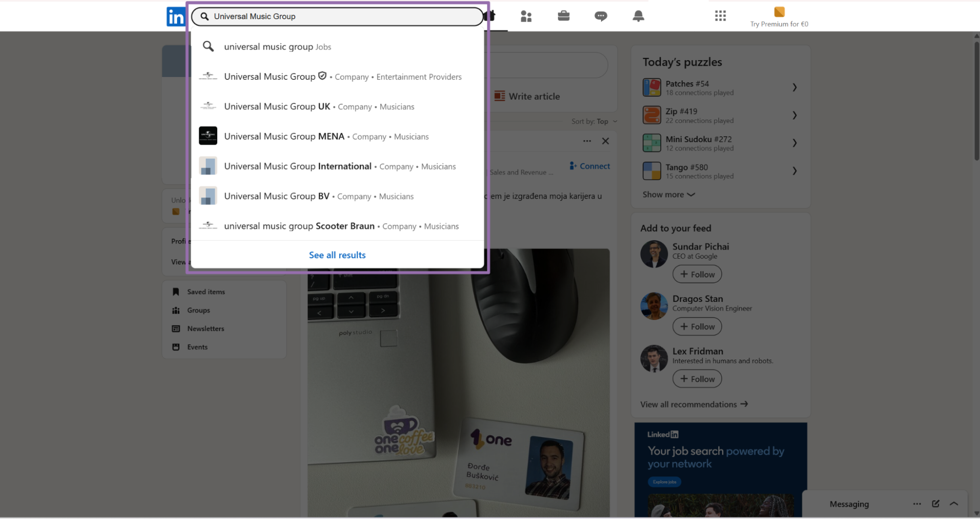The height and width of the screenshot is (519, 980).
Task: Follow Lex Fridman
Action: tap(697, 379)
